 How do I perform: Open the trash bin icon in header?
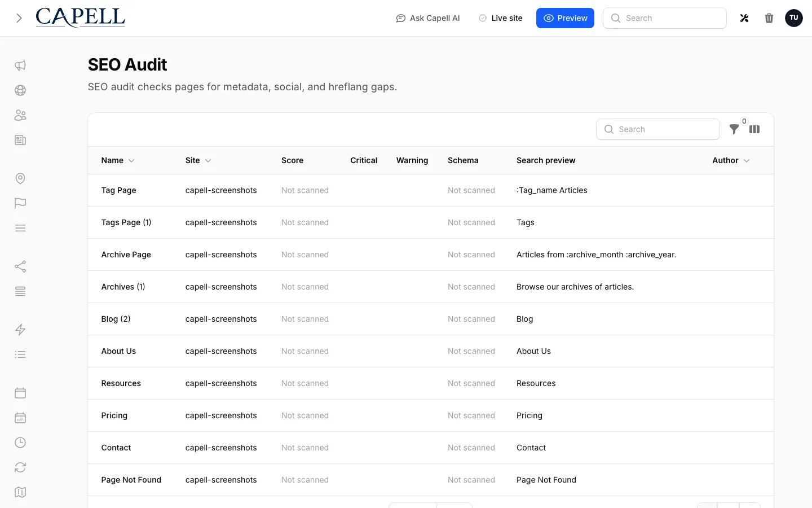(769, 18)
